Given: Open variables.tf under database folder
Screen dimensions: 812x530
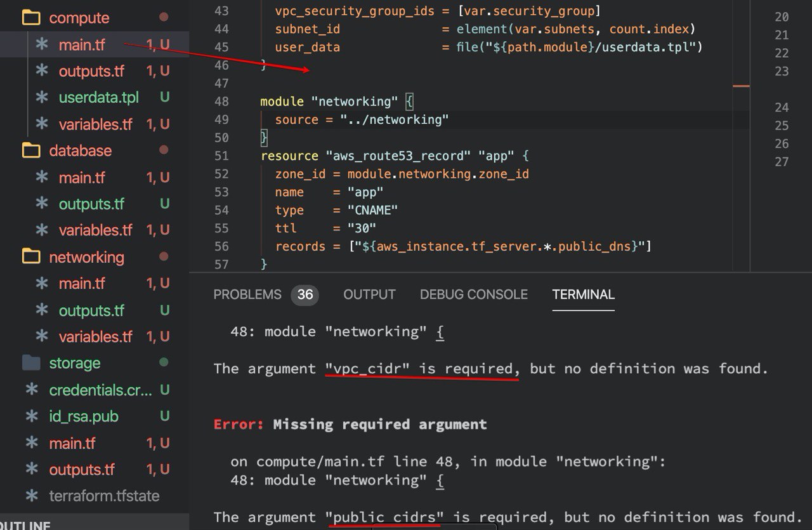Looking at the screenshot, I should click(95, 230).
